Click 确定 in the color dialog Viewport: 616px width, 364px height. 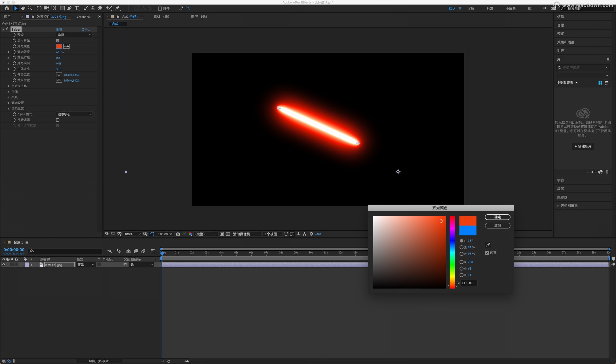click(497, 217)
